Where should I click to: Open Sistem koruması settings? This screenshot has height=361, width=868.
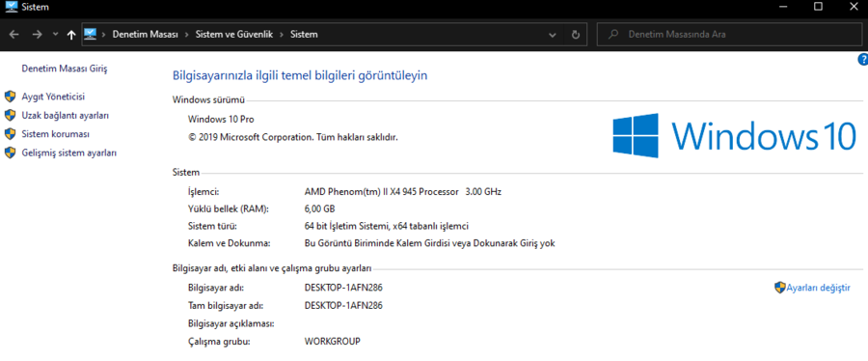[x=55, y=134]
